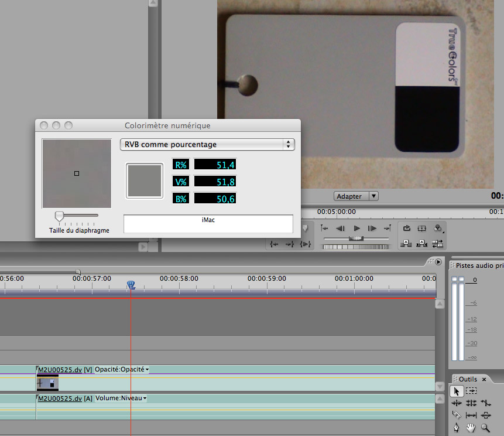Click Play In to Out button
Image resolution: width=504 pixels, height=436 pixels.
point(305,244)
